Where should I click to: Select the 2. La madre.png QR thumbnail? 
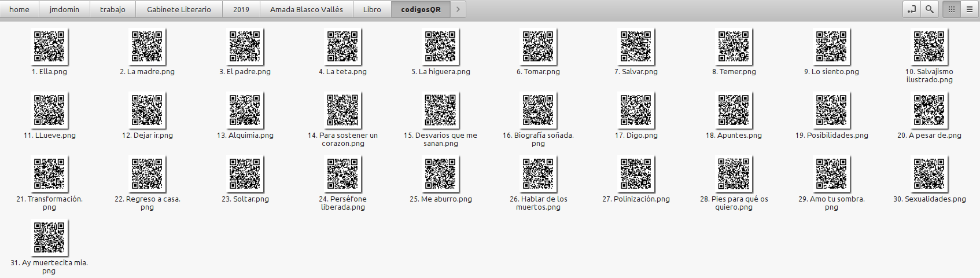[x=147, y=46]
